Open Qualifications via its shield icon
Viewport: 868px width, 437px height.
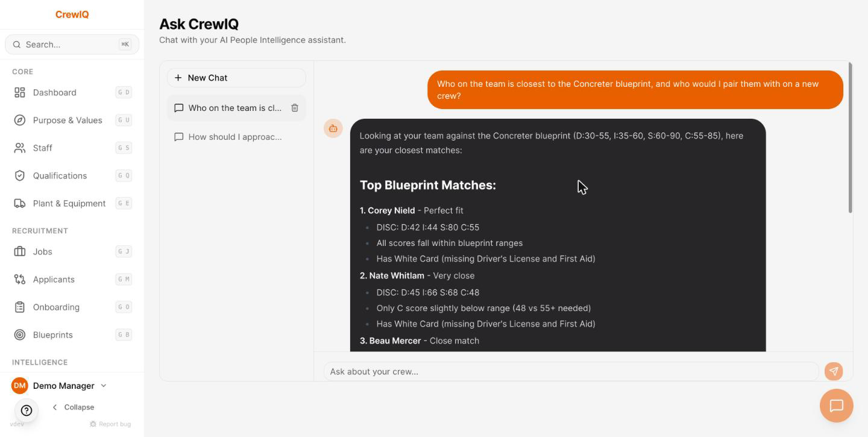[x=20, y=175]
